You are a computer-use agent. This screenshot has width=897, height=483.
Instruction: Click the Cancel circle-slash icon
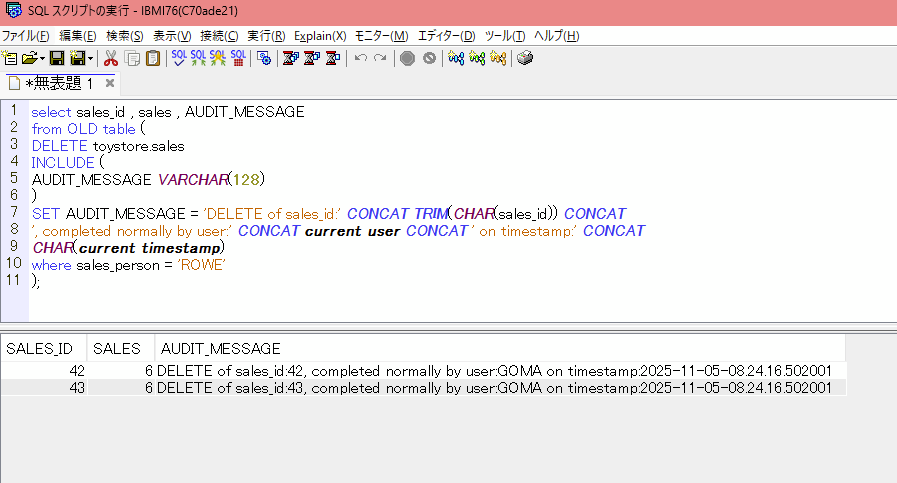(x=429, y=58)
